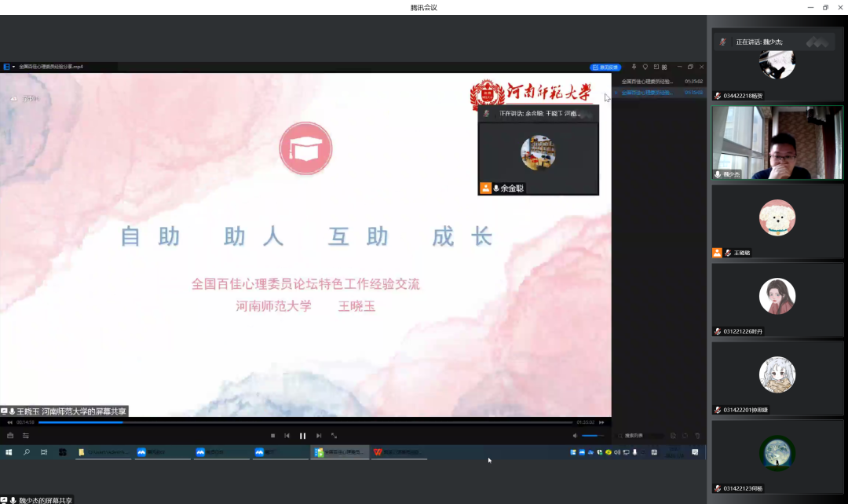Select the 031221226 participant tile
Screen dimensions: 848x504
point(777,300)
